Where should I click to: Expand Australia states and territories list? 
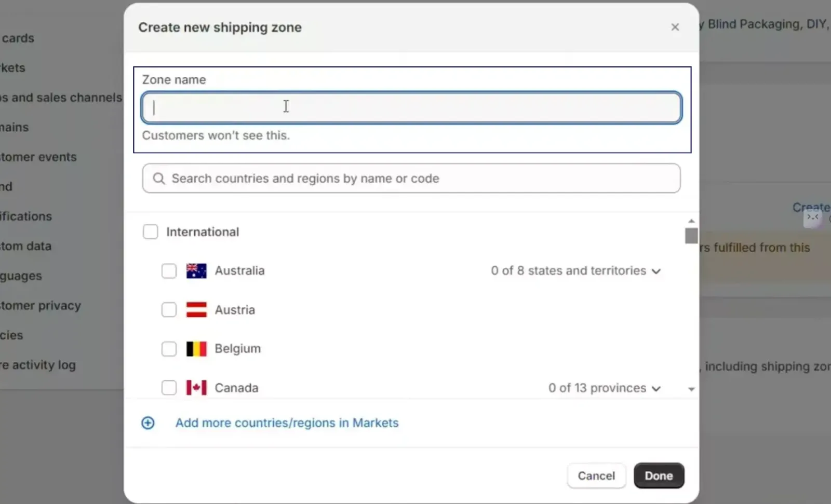pyautogui.click(x=576, y=271)
